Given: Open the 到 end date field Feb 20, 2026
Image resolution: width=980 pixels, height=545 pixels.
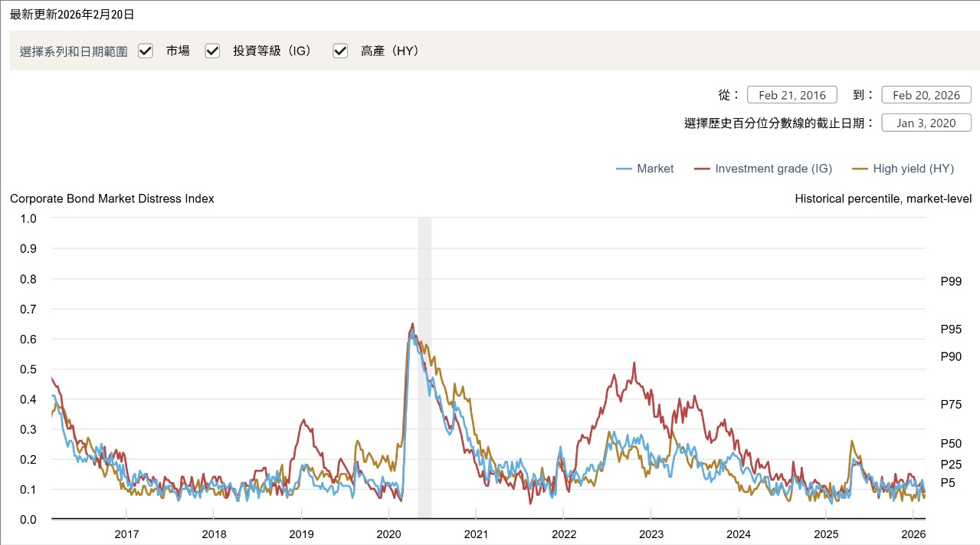Looking at the screenshot, I should point(926,95).
